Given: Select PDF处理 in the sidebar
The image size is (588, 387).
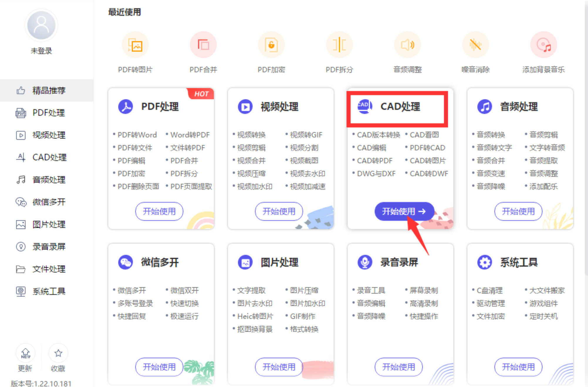Looking at the screenshot, I should [x=47, y=113].
